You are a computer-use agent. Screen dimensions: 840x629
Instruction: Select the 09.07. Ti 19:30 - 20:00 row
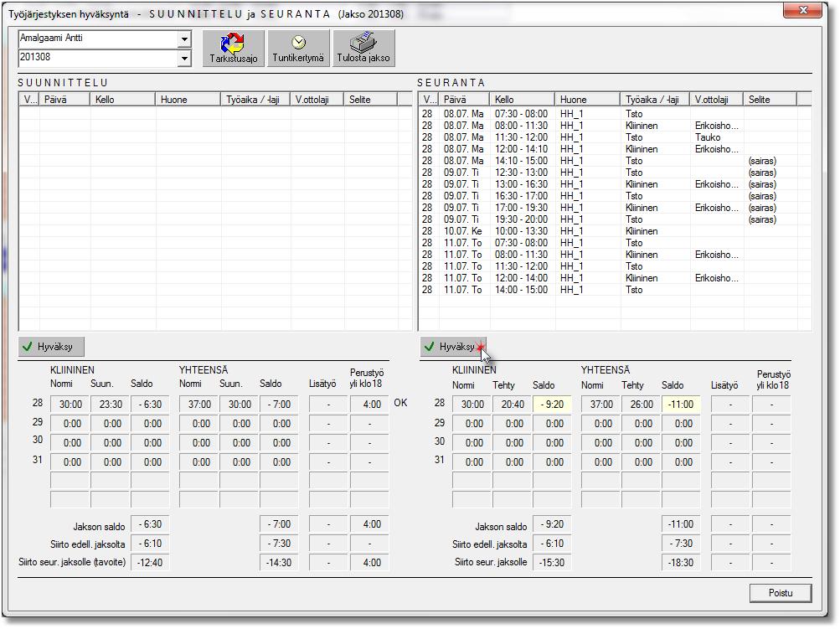(615, 219)
